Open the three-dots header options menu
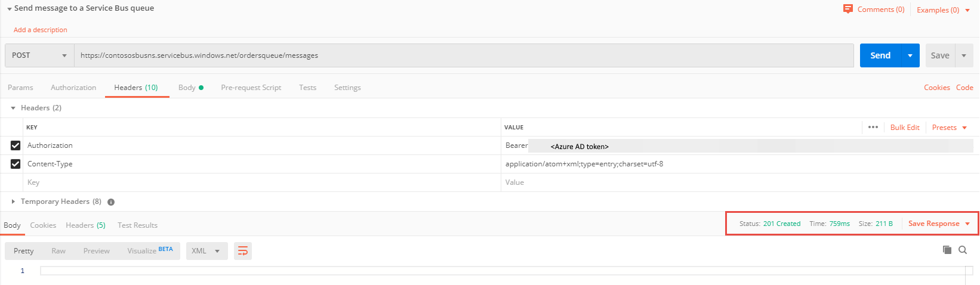The image size is (980, 285). click(x=873, y=127)
